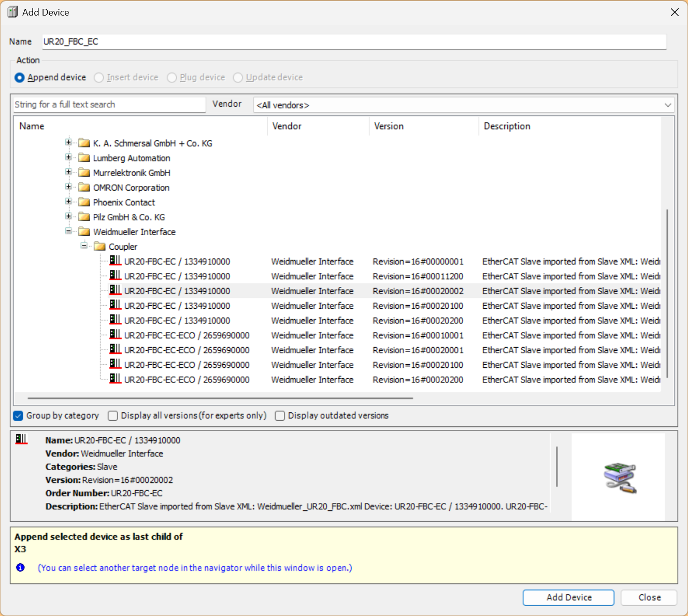Collapse the Weidmueller Interface node
688x616 pixels.
(68, 231)
